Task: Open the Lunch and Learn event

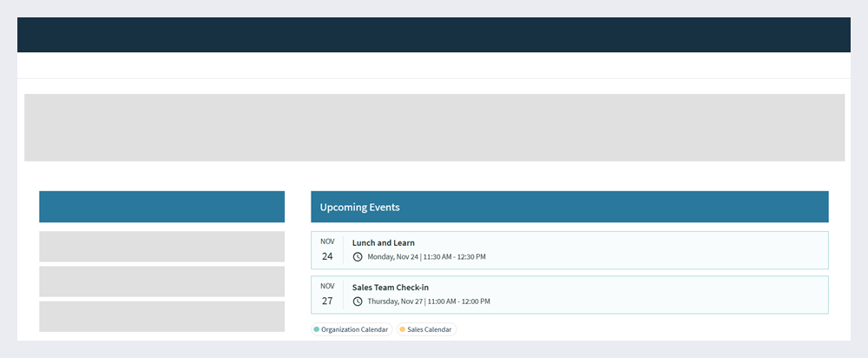Action: [x=569, y=250]
